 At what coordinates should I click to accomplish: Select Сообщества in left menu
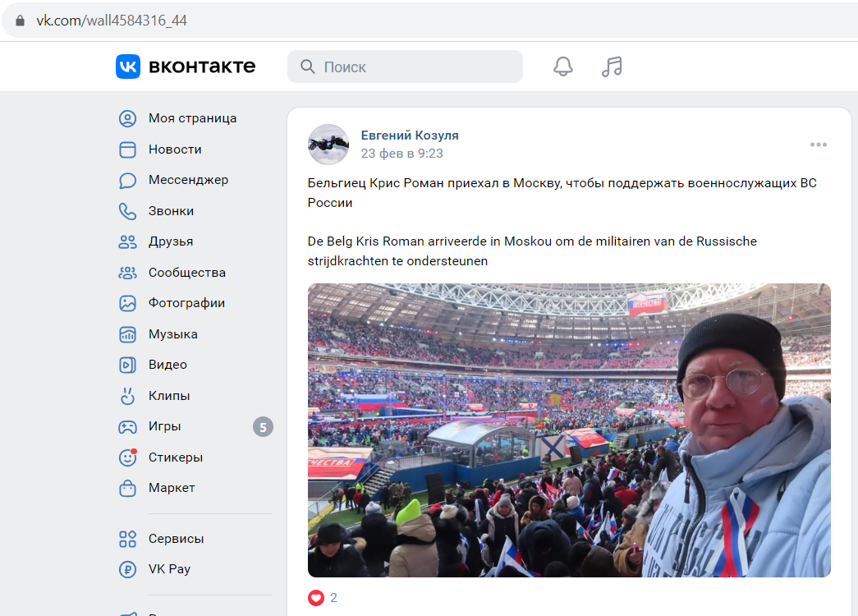pyautogui.click(x=186, y=273)
